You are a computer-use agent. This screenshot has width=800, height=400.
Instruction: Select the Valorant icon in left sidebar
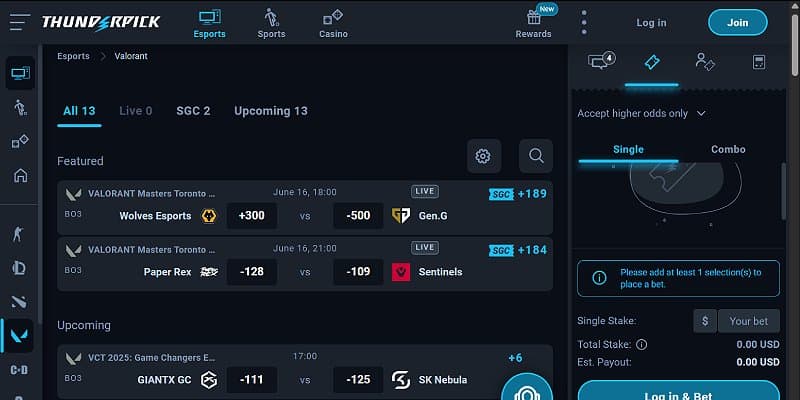pyautogui.click(x=19, y=336)
